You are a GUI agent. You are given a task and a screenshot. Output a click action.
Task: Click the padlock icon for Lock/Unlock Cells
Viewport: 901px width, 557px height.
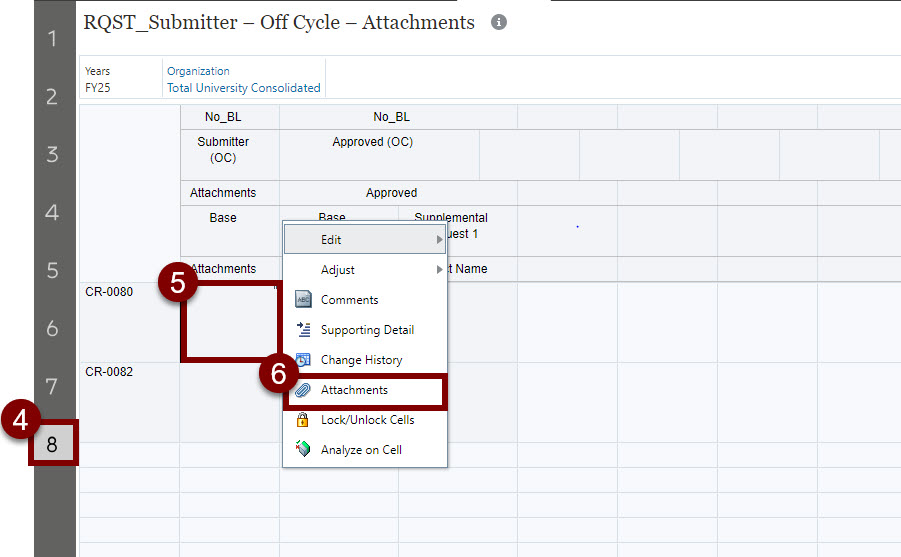point(303,420)
